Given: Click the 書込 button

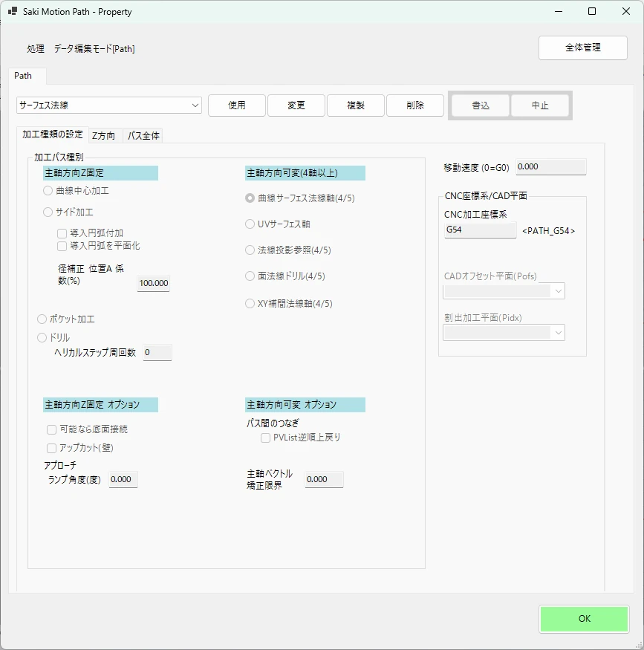Looking at the screenshot, I should tap(481, 105).
